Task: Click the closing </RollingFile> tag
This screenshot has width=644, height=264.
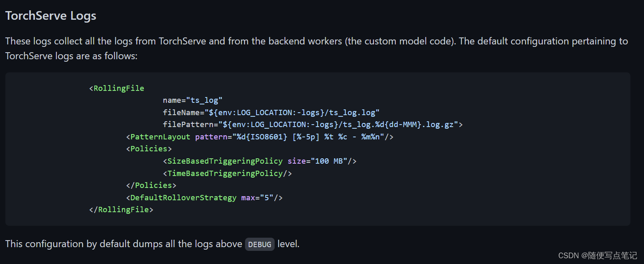Action: (121, 209)
